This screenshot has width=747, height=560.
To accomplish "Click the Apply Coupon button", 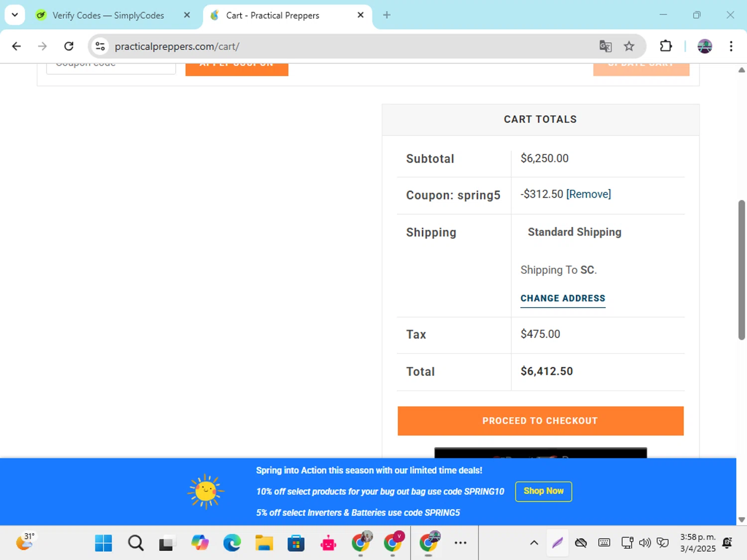I will 237,70.
